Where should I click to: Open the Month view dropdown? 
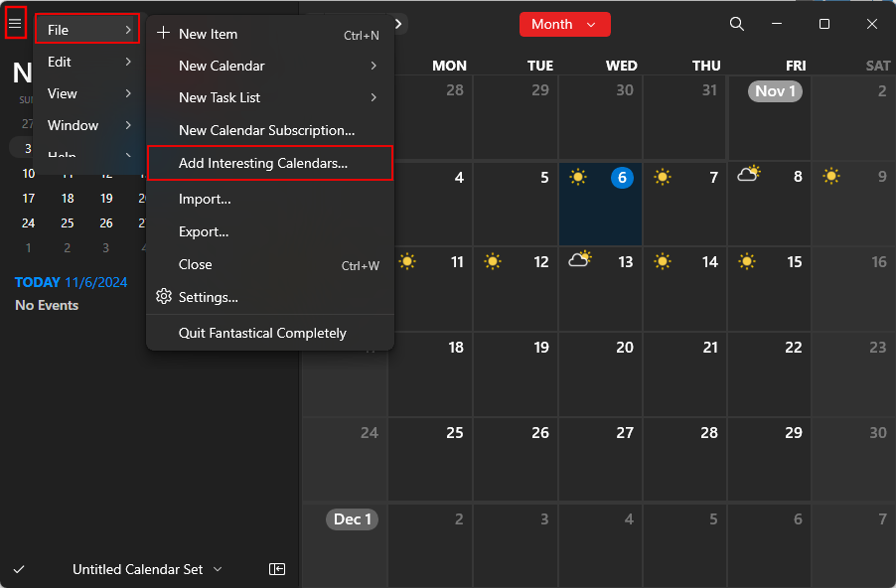[564, 24]
